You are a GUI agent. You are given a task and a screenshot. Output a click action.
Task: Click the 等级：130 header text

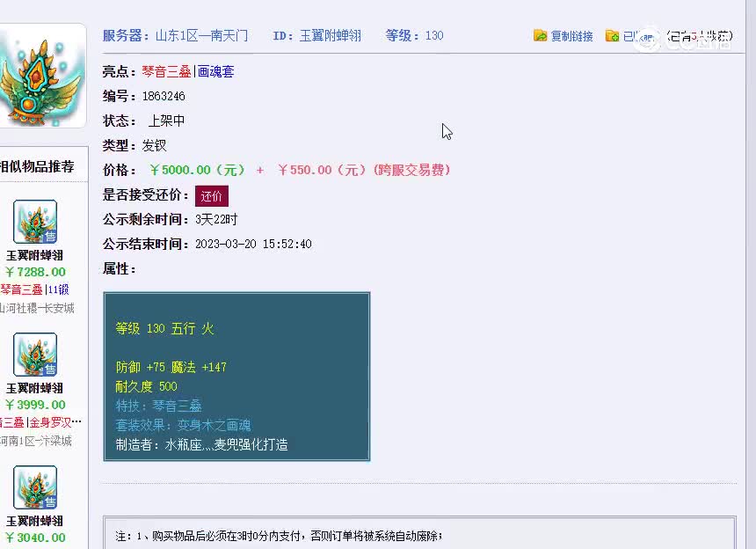click(414, 36)
